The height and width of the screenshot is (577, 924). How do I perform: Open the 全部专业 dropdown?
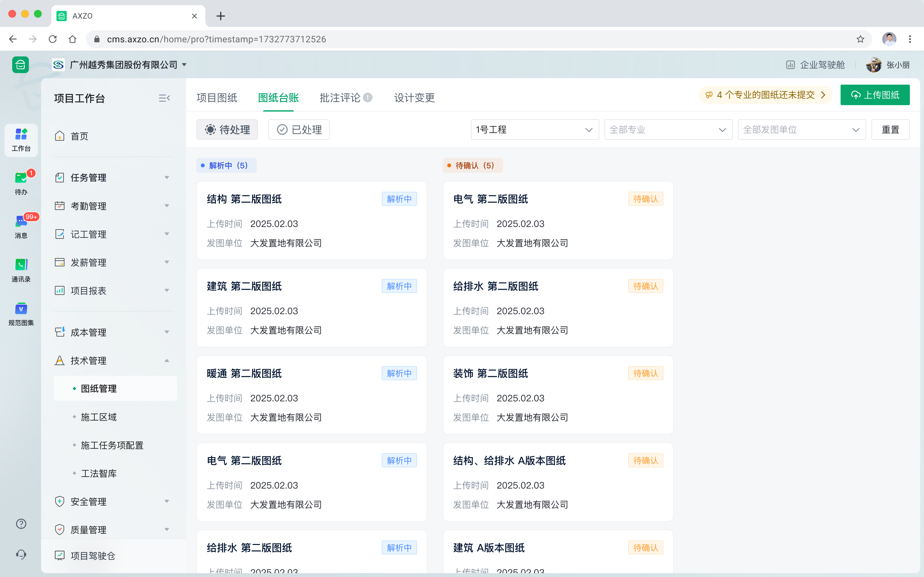(x=668, y=130)
